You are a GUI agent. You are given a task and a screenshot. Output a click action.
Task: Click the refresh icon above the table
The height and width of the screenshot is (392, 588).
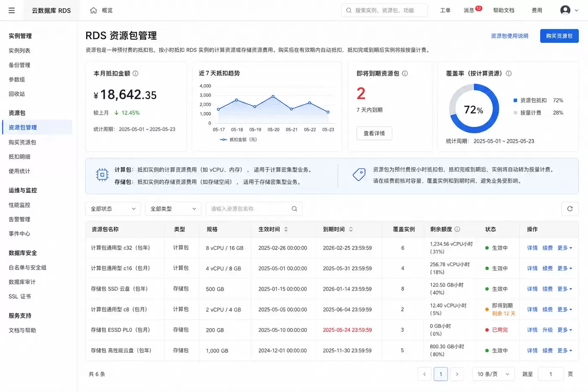click(x=570, y=209)
